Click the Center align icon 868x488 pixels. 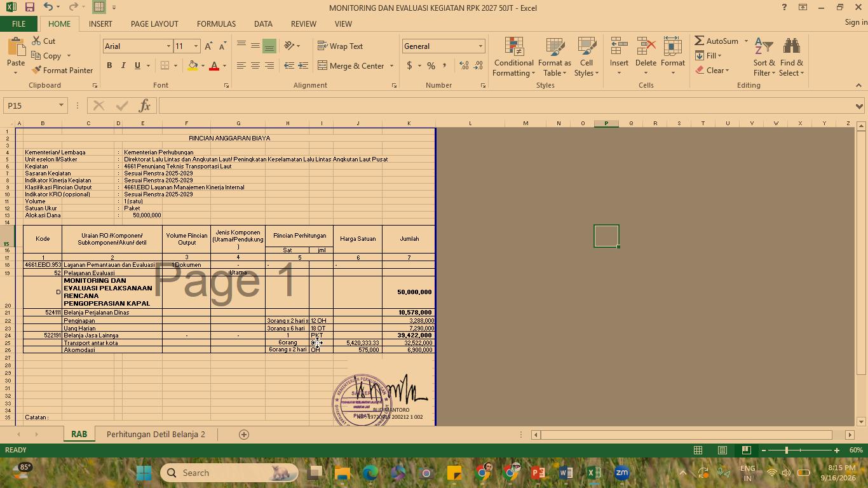point(255,65)
